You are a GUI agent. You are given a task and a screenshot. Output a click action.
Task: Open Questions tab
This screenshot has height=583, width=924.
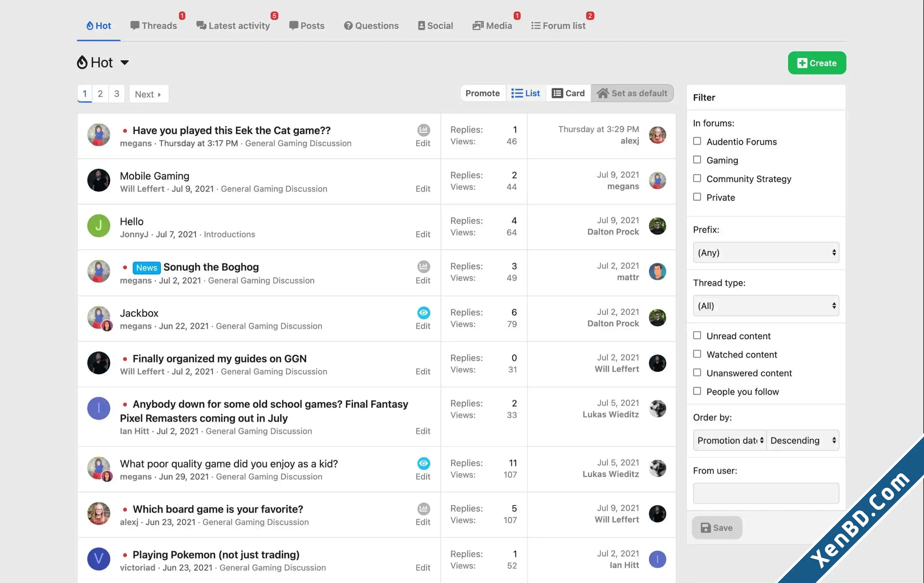tap(371, 25)
